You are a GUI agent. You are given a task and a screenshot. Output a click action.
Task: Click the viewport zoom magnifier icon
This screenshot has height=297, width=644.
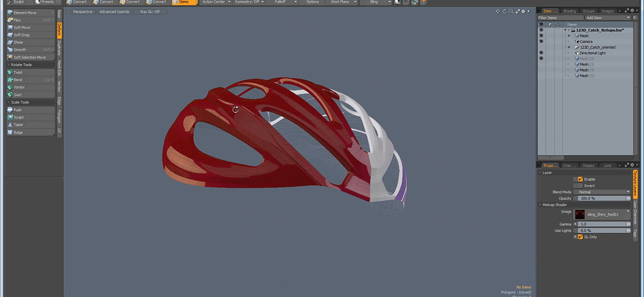[x=511, y=11]
